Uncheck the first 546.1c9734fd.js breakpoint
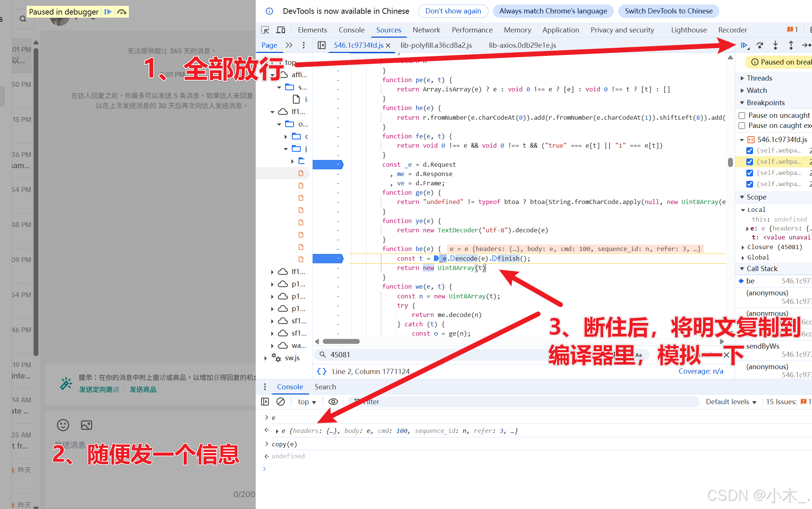Image resolution: width=812 pixels, height=509 pixels. (x=749, y=151)
